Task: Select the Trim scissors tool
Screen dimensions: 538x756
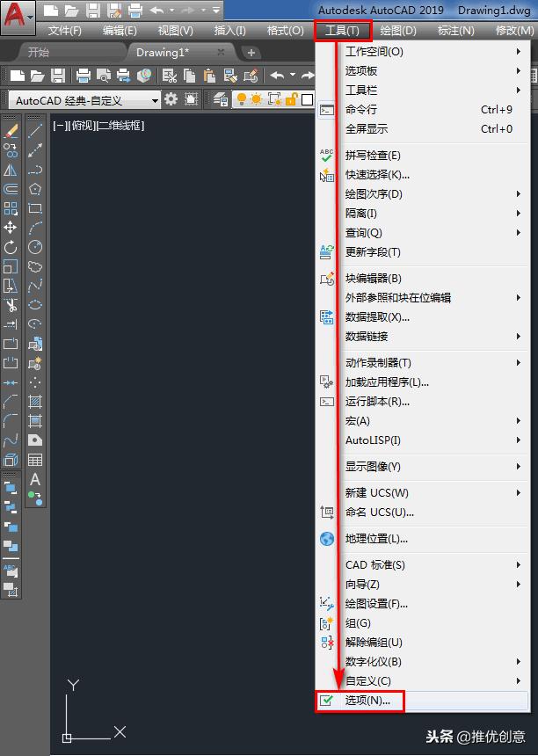Action: coord(11,305)
